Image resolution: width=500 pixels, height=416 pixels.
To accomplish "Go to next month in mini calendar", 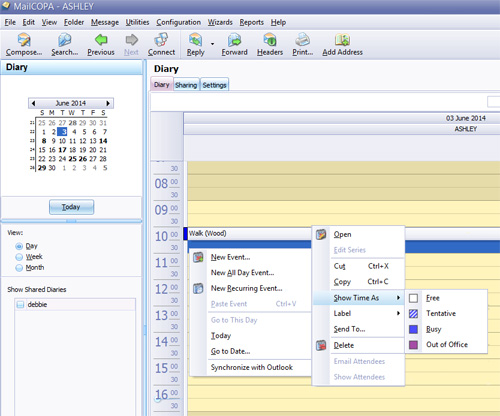I will pyautogui.click(x=108, y=103).
